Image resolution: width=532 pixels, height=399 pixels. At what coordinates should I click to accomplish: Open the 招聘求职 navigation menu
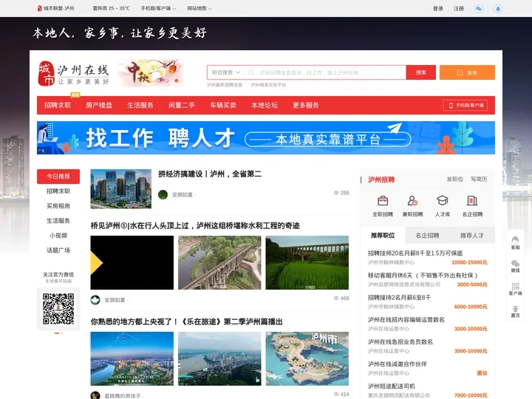click(x=58, y=105)
